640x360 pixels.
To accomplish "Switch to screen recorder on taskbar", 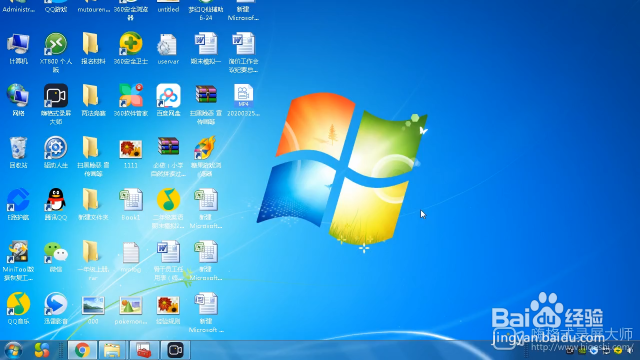I will (175, 350).
